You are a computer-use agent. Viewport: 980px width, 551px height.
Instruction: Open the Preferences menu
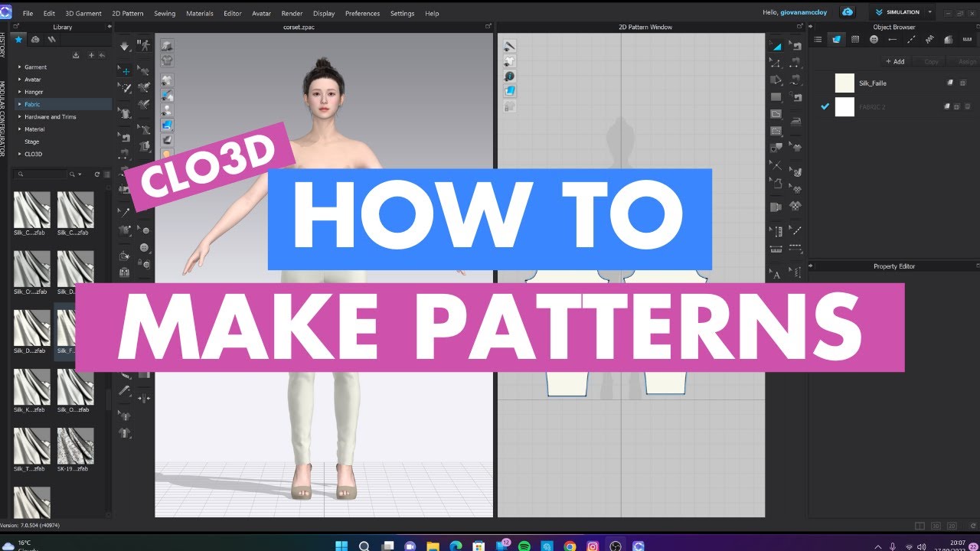click(x=362, y=14)
